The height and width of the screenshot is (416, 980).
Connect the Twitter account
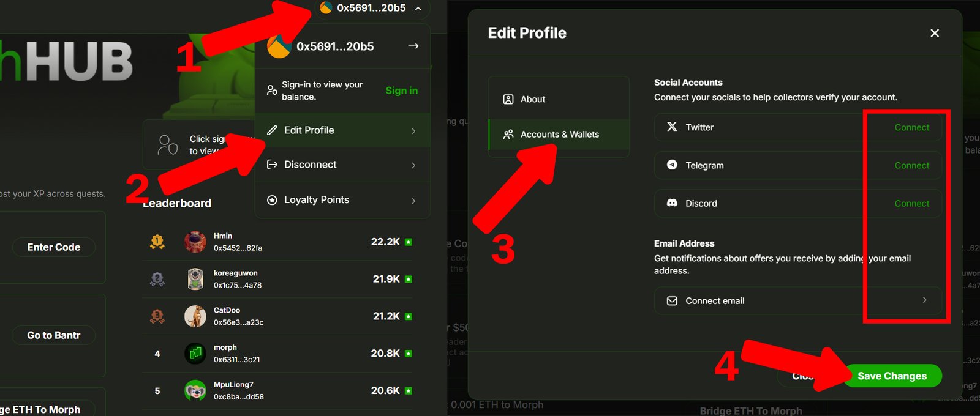click(x=911, y=127)
